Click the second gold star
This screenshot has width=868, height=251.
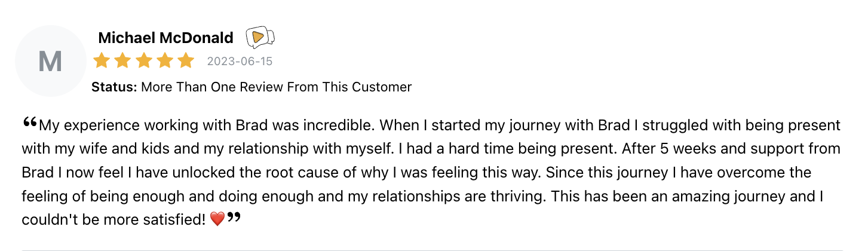coord(123,61)
